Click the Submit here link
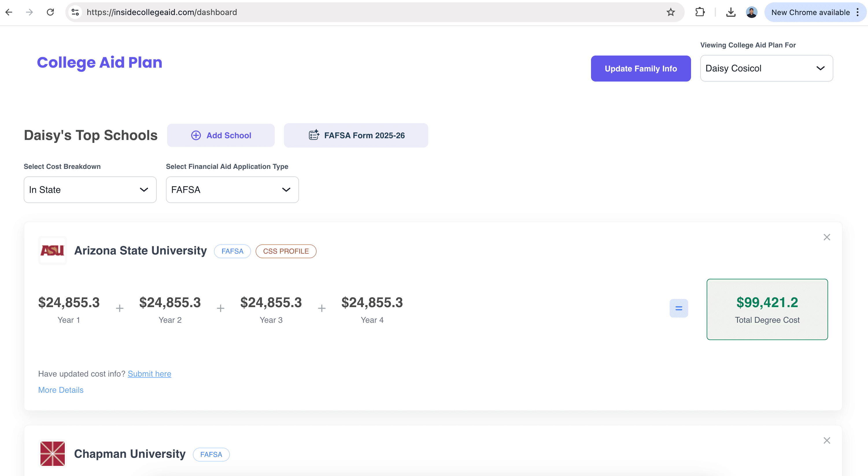This screenshot has height=476, width=868. [x=149, y=374]
